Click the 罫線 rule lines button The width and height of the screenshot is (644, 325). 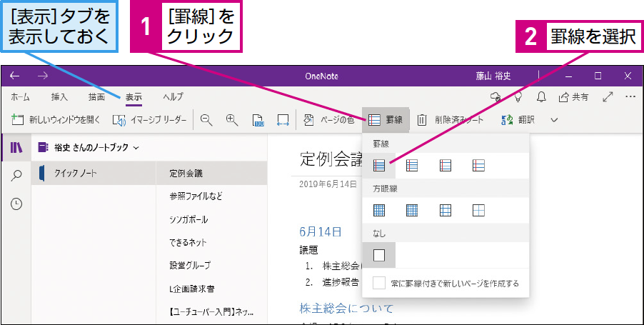386,120
